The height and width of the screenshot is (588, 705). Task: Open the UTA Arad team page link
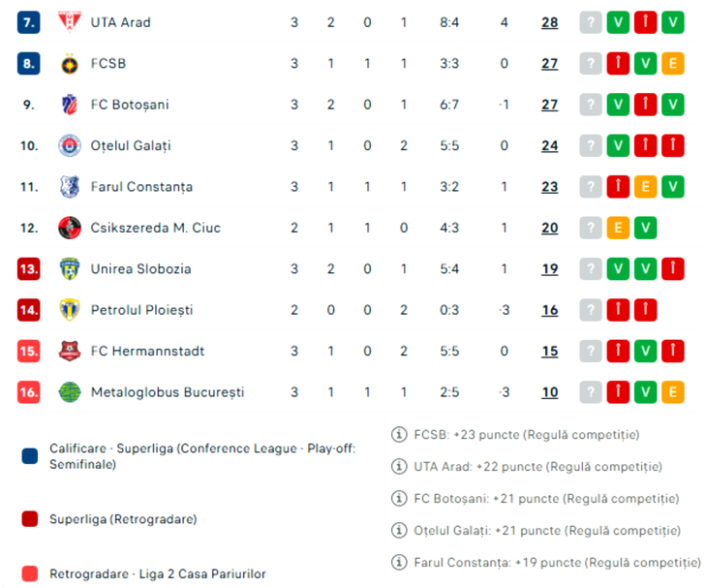[120, 22]
